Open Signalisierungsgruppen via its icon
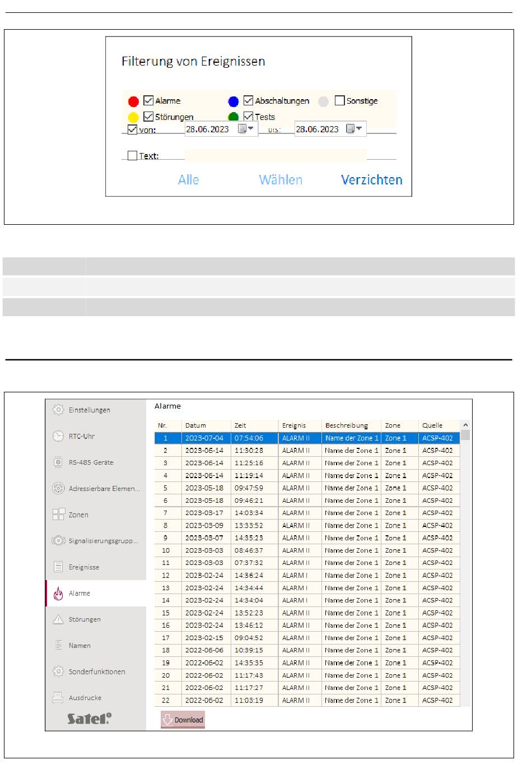 pos(58,541)
